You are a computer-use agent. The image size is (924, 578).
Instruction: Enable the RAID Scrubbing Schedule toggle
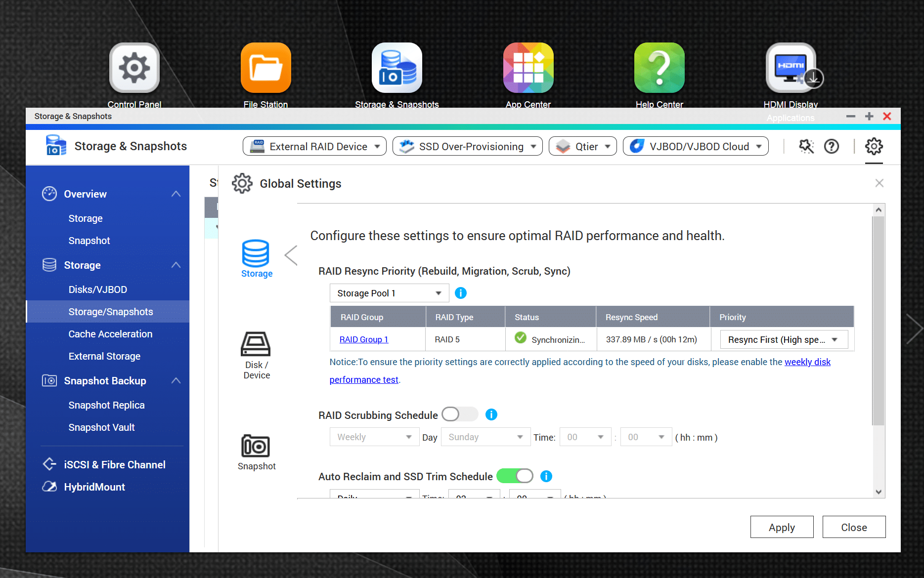point(459,414)
